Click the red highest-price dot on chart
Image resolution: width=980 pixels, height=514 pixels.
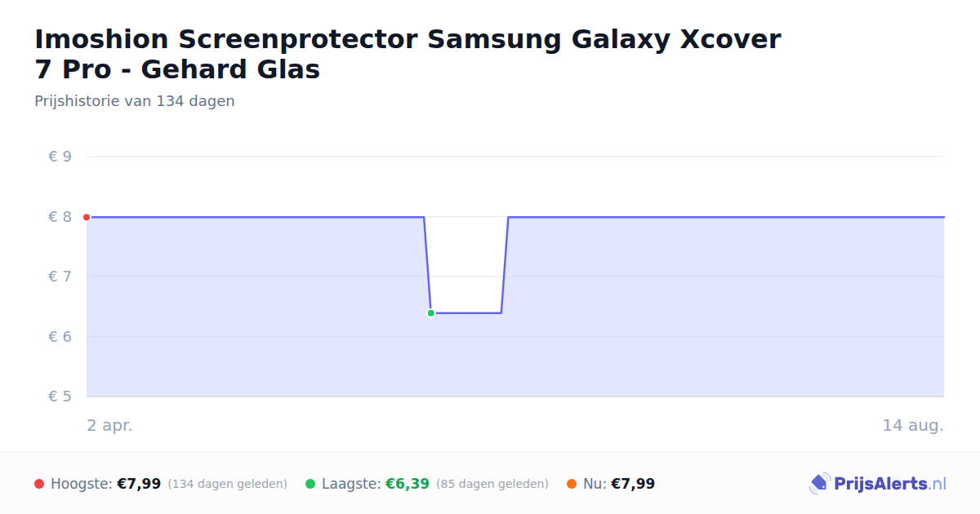[87, 217]
